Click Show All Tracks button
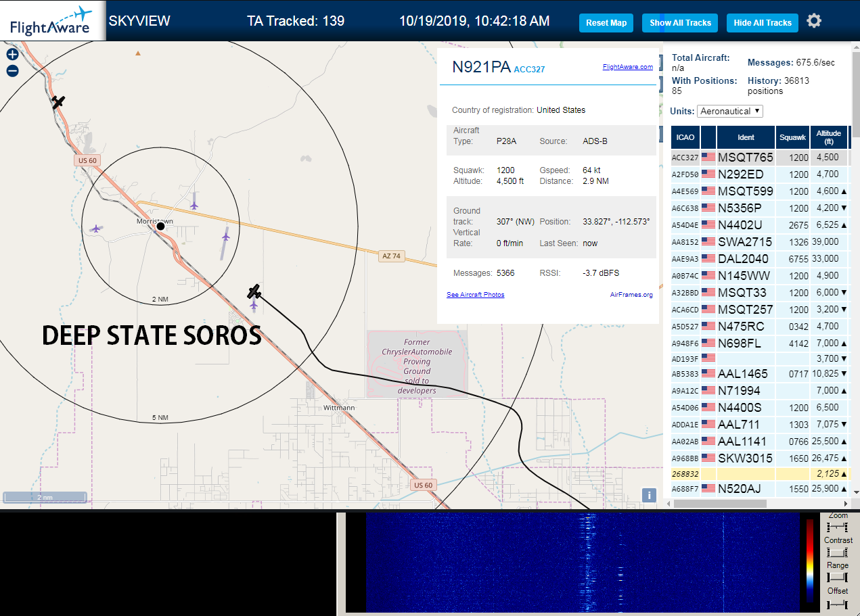Image resolution: width=860 pixels, height=616 pixels. pyautogui.click(x=680, y=23)
